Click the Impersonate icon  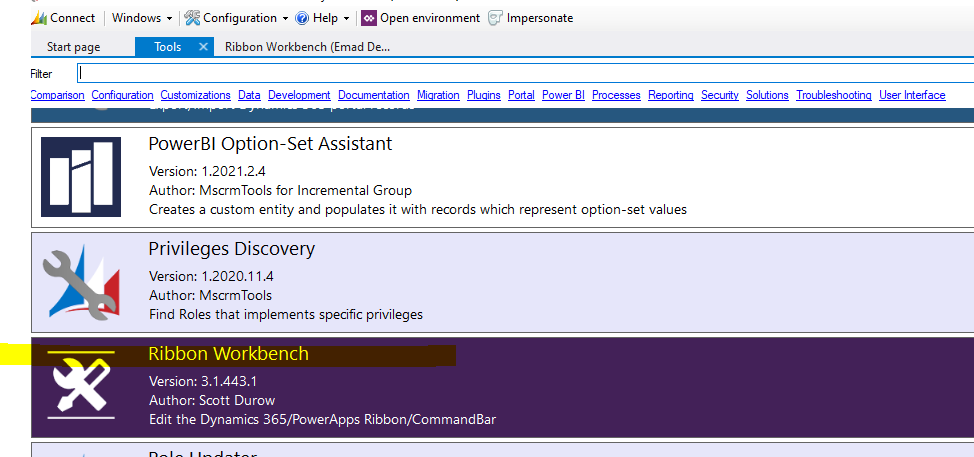pyautogui.click(x=495, y=18)
